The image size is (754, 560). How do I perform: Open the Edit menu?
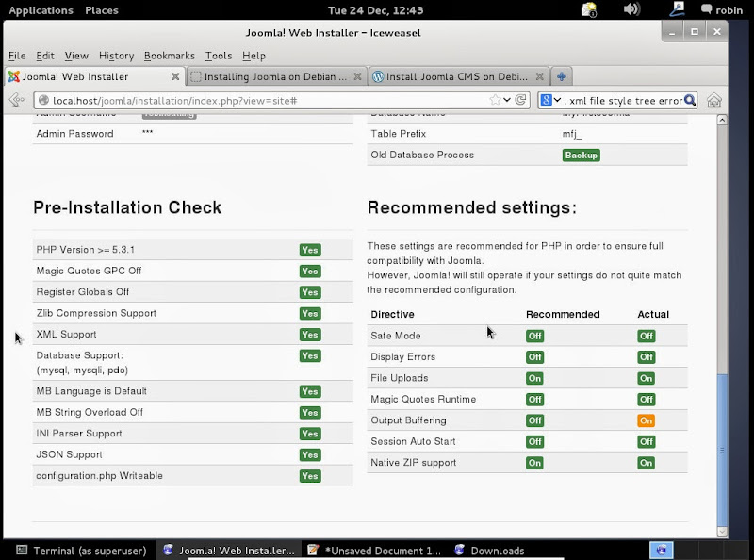coord(45,56)
